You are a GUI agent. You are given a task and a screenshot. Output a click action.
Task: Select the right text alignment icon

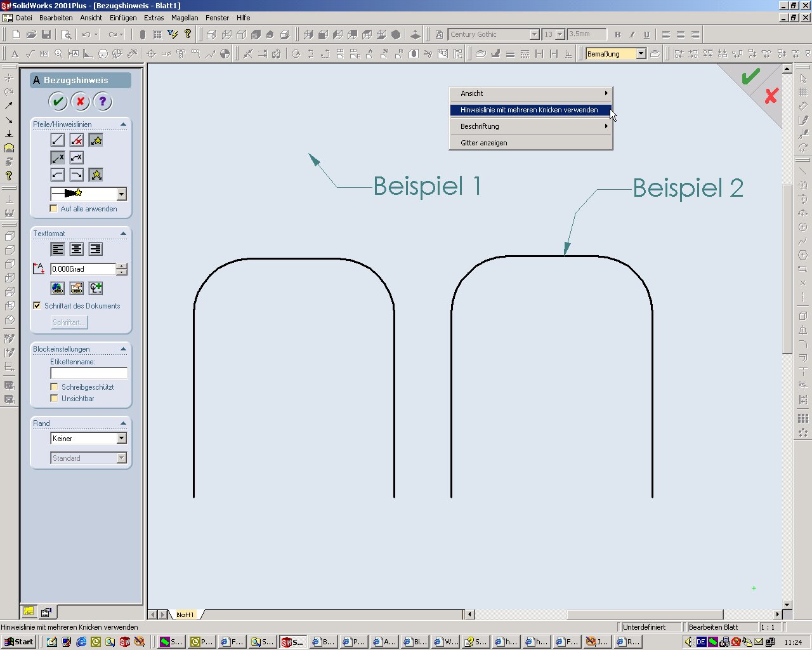tap(95, 249)
